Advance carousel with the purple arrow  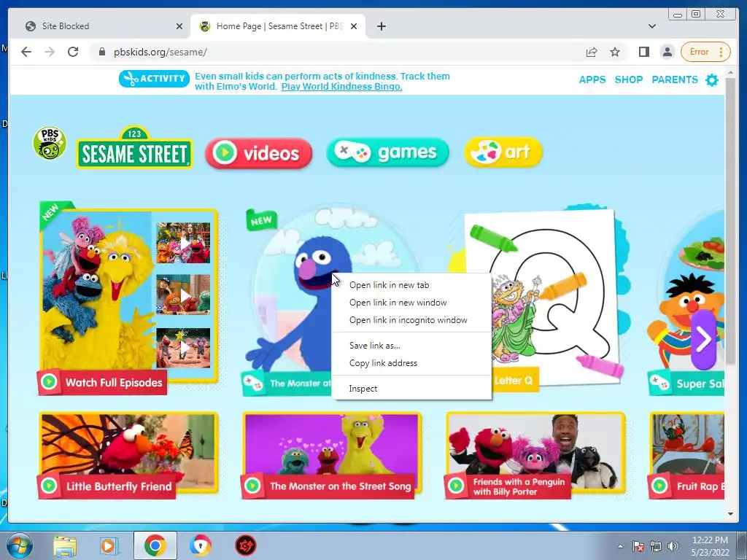pyautogui.click(x=704, y=339)
